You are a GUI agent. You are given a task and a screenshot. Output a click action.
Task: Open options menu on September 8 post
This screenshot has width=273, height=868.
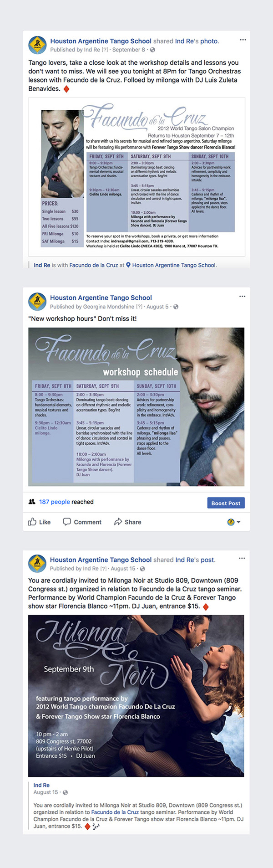tap(243, 40)
